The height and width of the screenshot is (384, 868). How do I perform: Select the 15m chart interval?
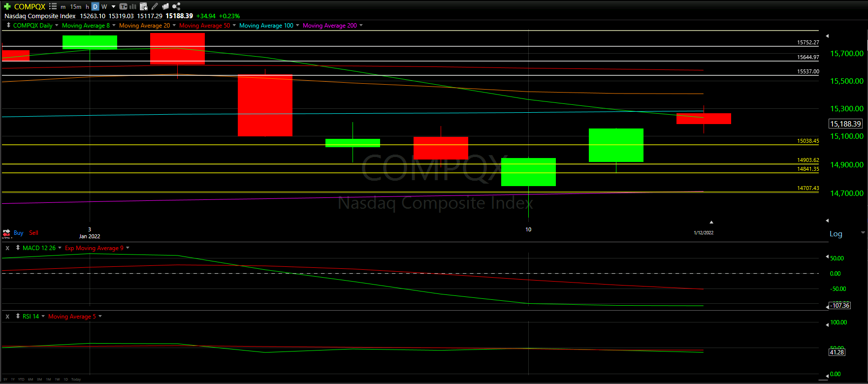(x=76, y=7)
